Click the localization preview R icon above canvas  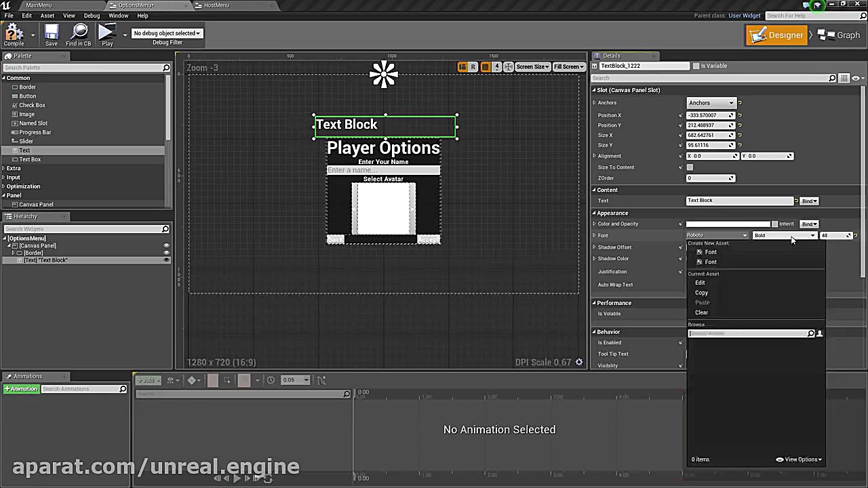pyautogui.click(x=473, y=66)
